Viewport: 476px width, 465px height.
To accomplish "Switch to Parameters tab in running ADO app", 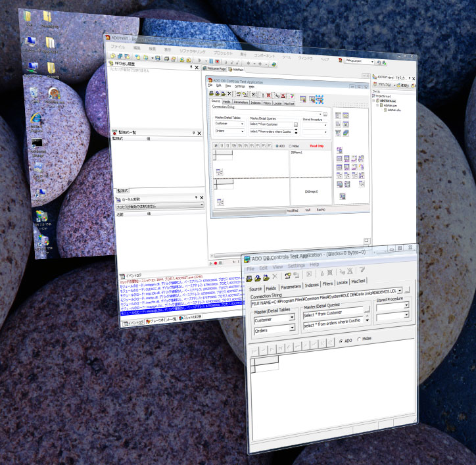I will [x=291, y=287].
